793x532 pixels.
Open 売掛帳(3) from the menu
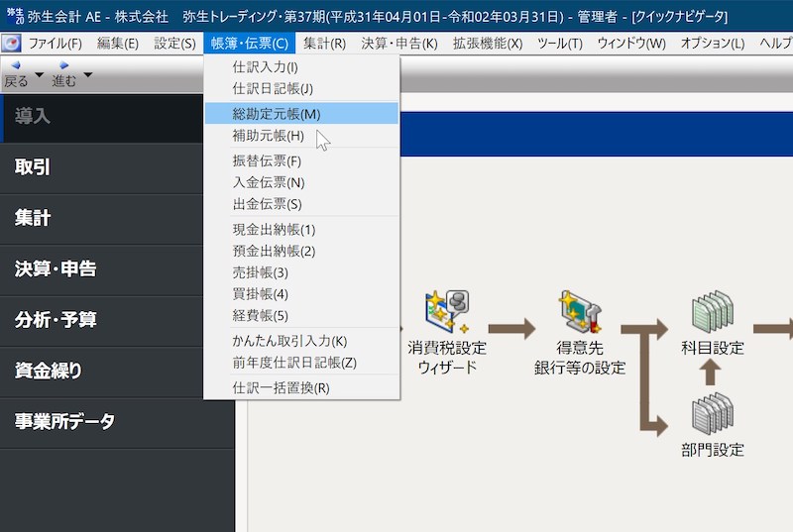click(301, 272)
